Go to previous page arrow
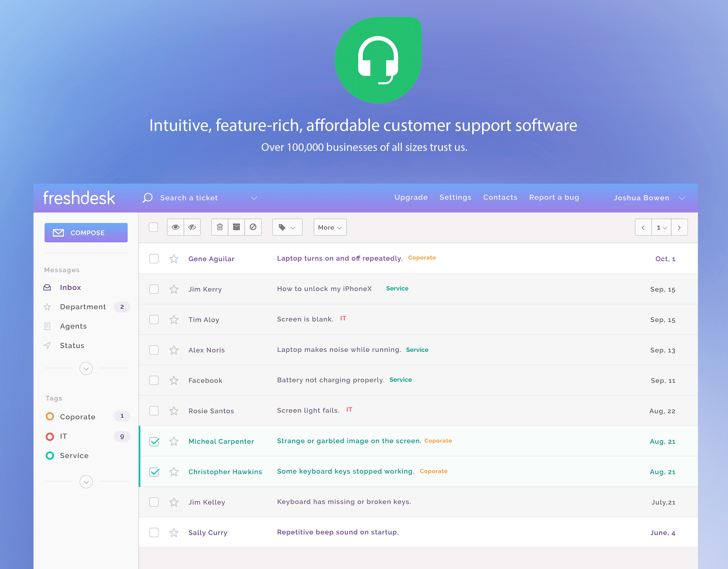 pyautogui.click(x=643, y=228)
